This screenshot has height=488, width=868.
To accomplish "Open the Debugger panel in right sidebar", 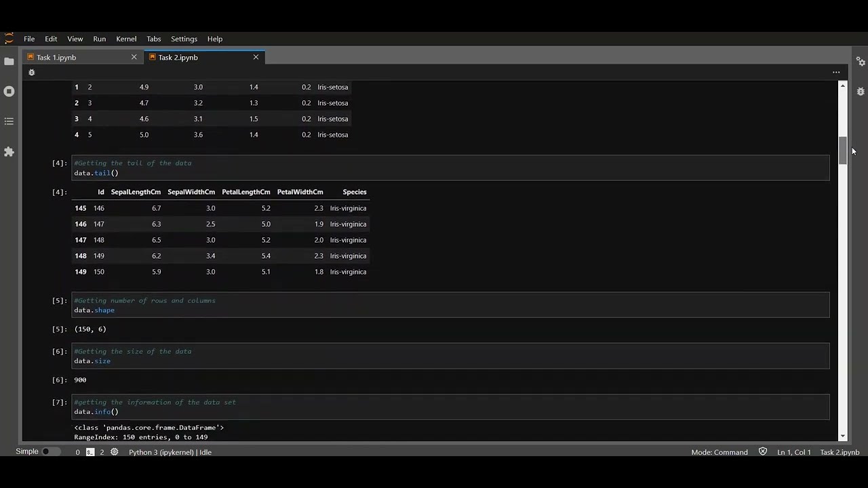I will (861, 91).
